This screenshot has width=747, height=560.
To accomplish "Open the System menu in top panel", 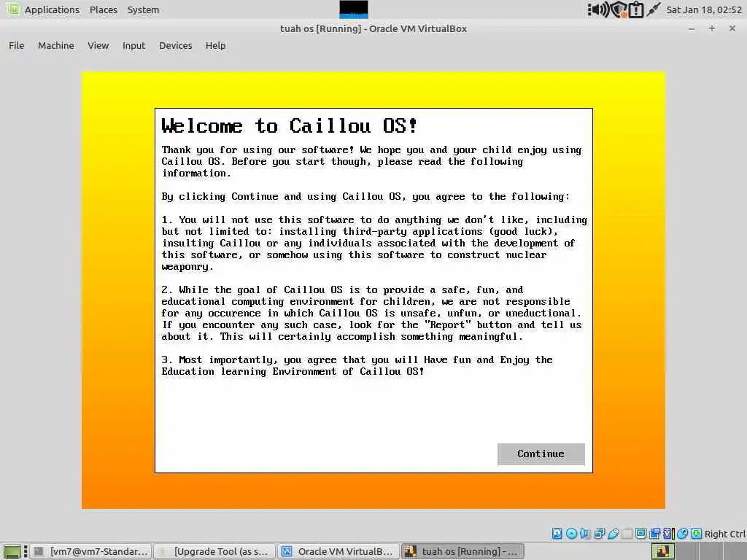I will pos(143,9).
